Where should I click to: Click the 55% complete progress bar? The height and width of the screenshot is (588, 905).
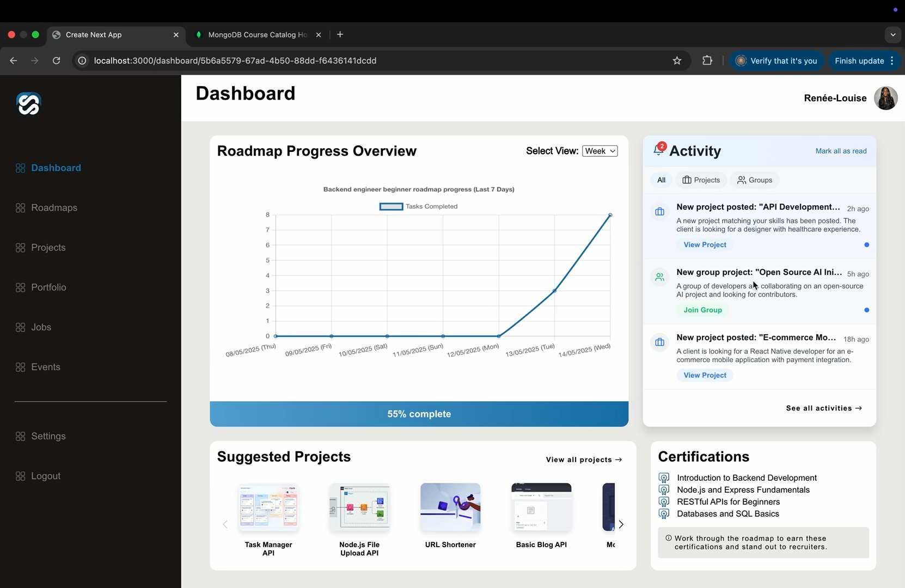point(419,414)
